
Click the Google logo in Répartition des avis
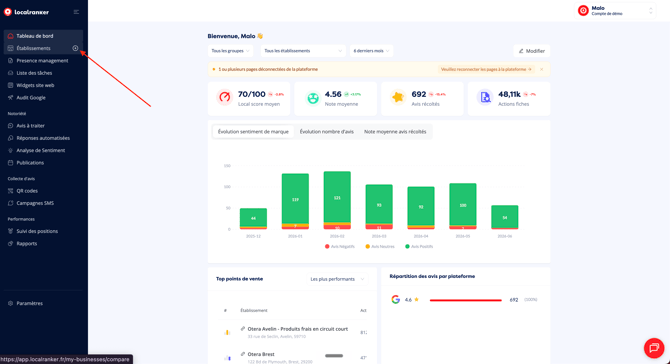(x=396, y=299)
